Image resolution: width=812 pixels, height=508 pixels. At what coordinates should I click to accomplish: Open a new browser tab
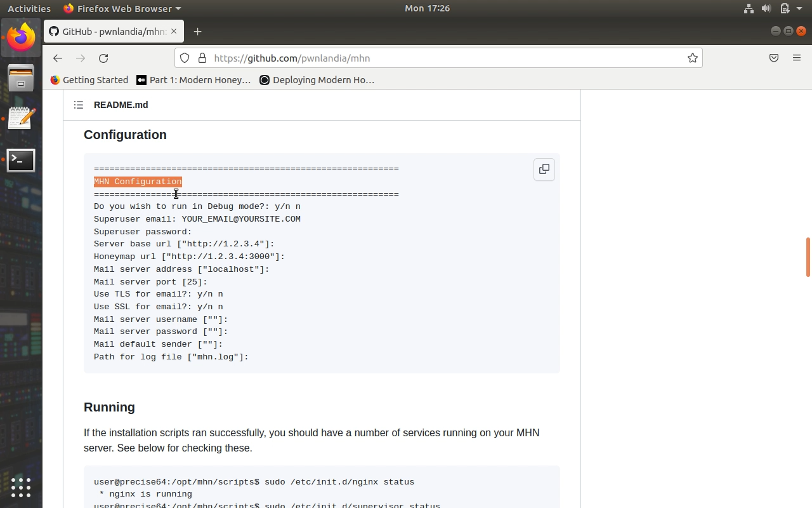pyautogui.click(x=197, y=32)
